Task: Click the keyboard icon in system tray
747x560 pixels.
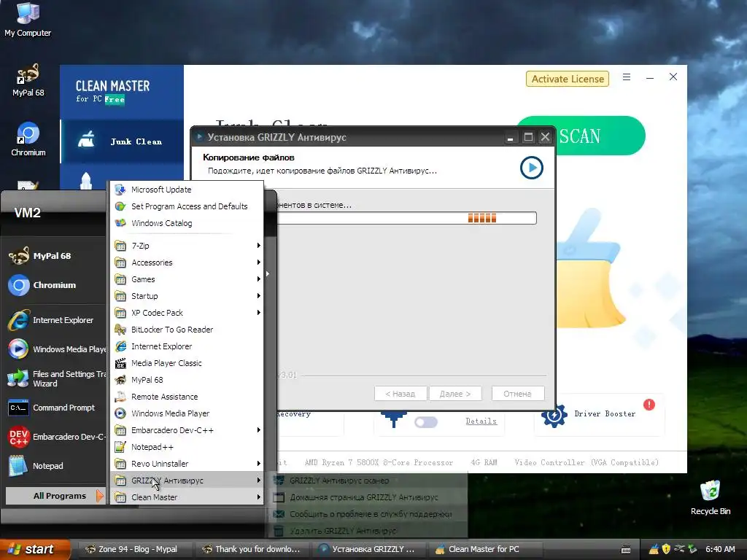Action: click(626, 550)
